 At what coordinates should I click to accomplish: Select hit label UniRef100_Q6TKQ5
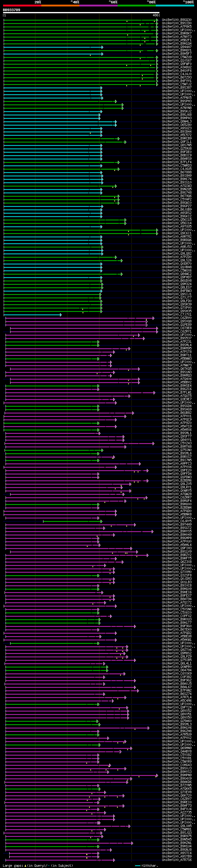coord(177,369)
